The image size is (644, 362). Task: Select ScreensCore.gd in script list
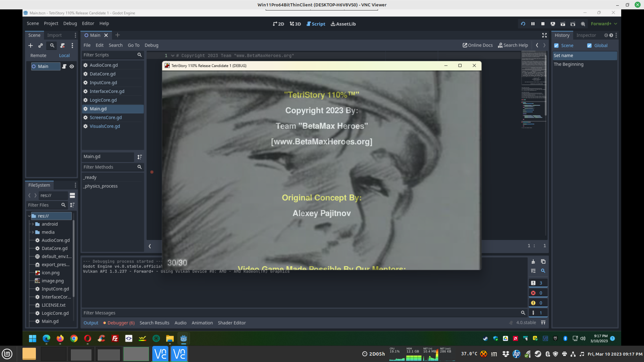113,117
